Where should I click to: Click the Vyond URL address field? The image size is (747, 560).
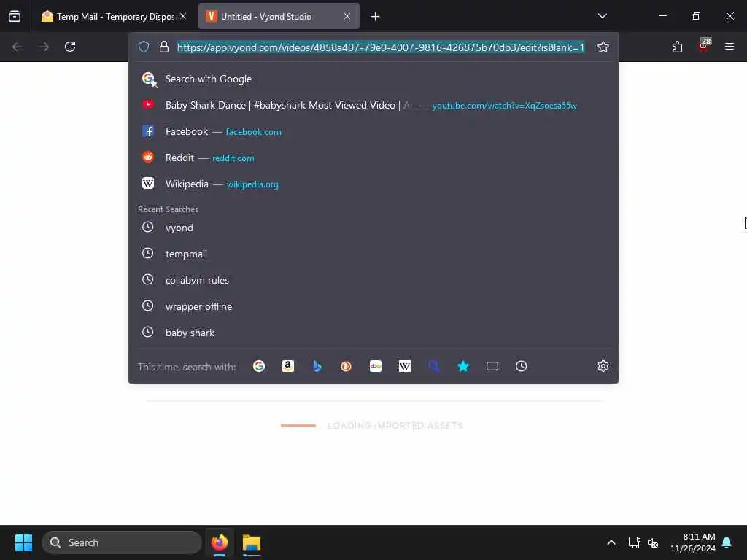point(381,47)
